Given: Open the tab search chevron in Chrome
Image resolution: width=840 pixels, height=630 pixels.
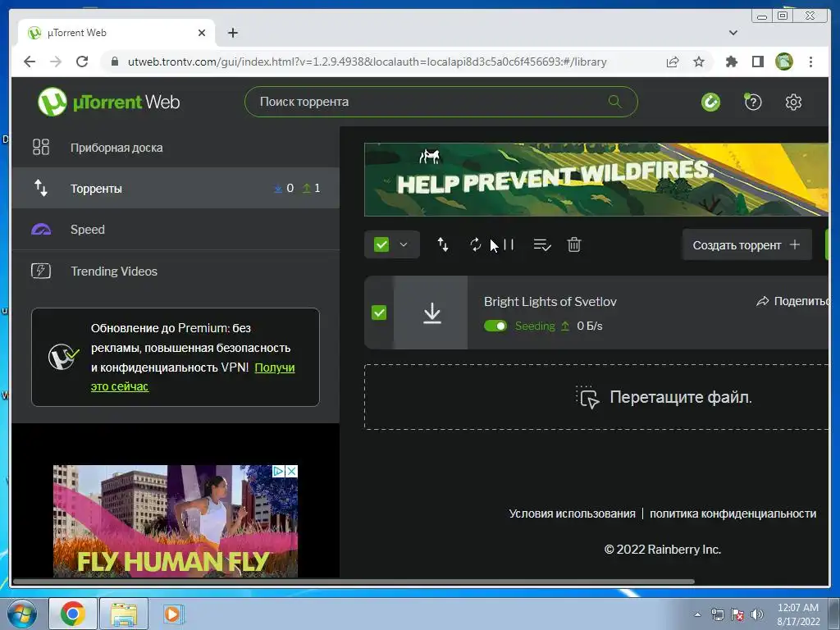Looking at the screenshot, I should coord(733,33).
